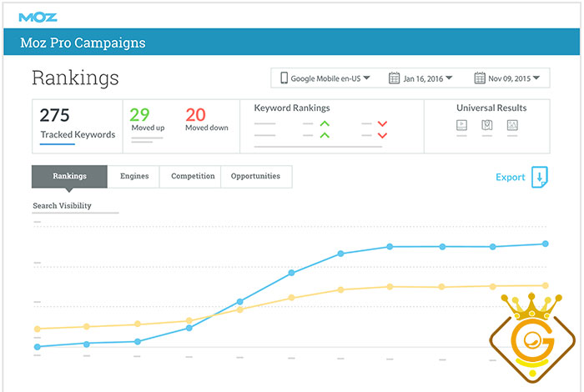Click the 275 Tracked Keywords card
584x392 pixels.
coord(78,126)
